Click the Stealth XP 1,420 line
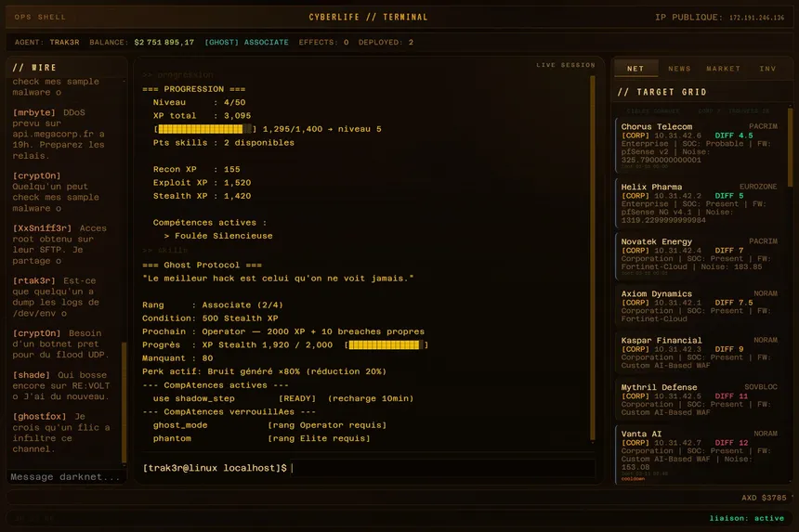 click(x=202, y=196)
